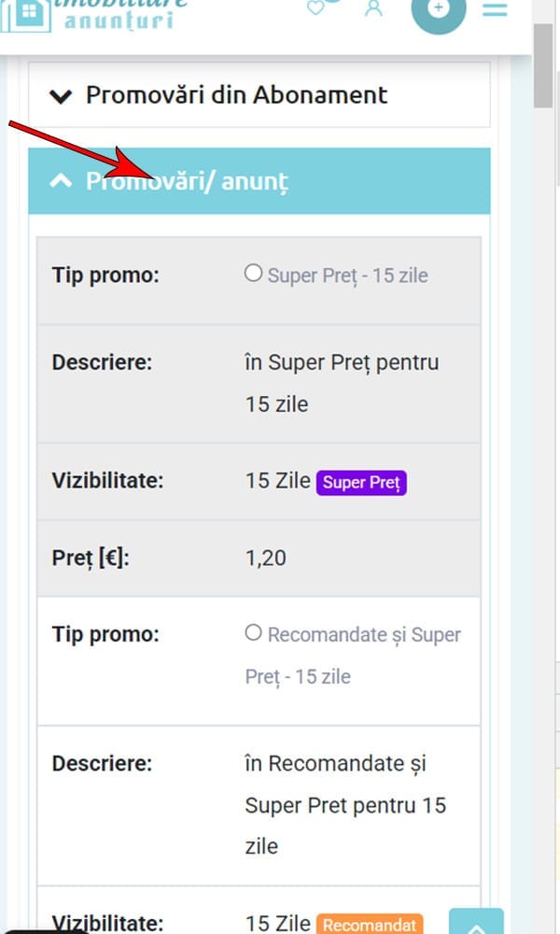
Task: Open the hamburger navigation menu
Action: (x=495, y=10)
